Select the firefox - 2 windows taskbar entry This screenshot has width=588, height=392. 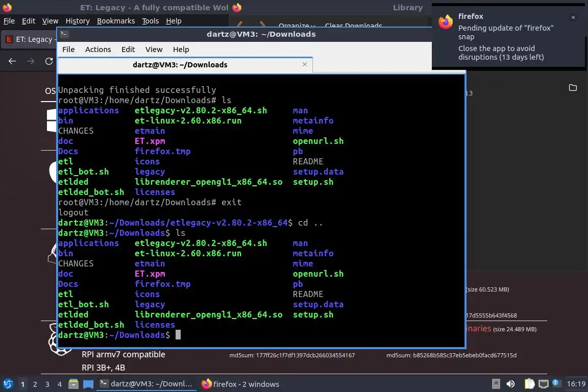240,384
